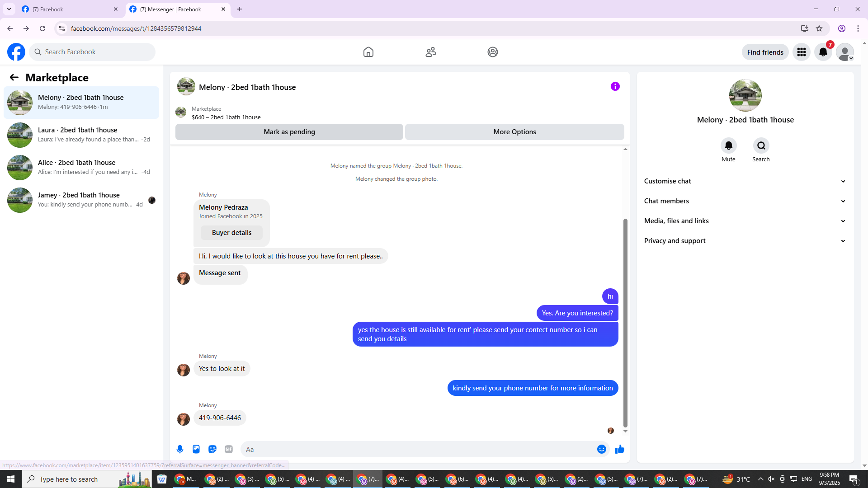Choose a GIF from the GIF icon
Viewport: 868px width, 488px height.
click(x=229, y=449)
